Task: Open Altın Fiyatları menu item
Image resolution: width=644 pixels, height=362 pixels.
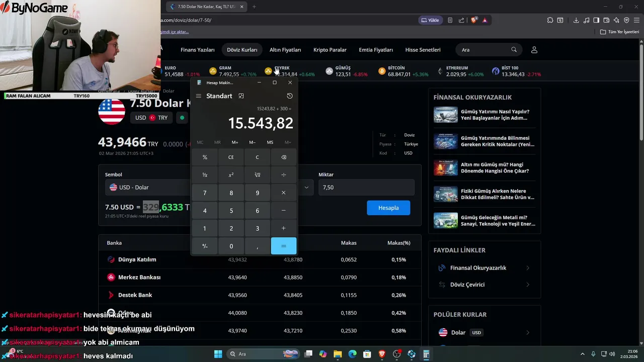Action: coord(285,50)
